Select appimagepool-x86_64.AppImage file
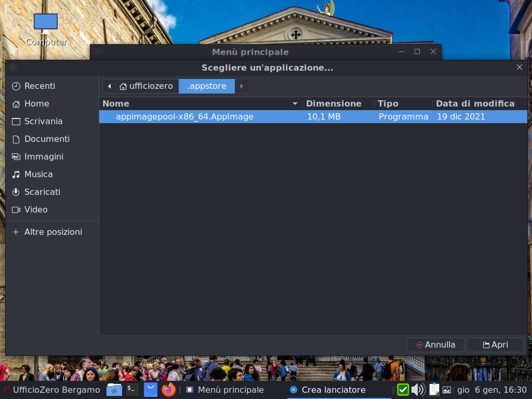 [184, 117]
